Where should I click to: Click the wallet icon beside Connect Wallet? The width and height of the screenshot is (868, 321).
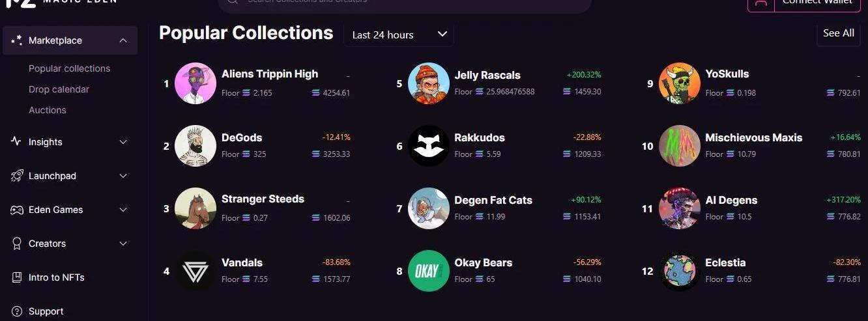[x=760, y=3]
